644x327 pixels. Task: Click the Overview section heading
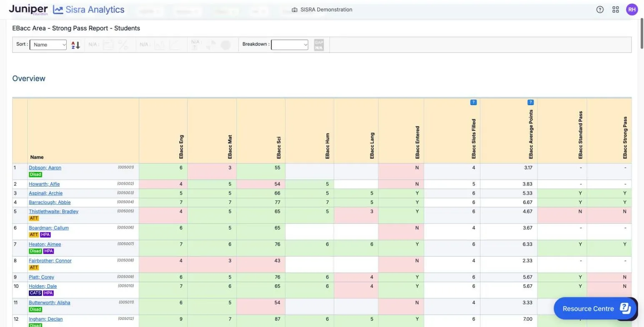pyautogui.click(x=29, y=78)
